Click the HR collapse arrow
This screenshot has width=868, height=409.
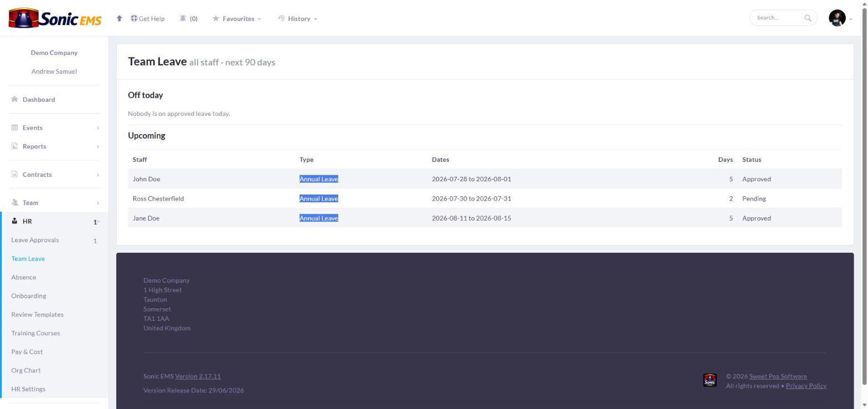point(98,222)
